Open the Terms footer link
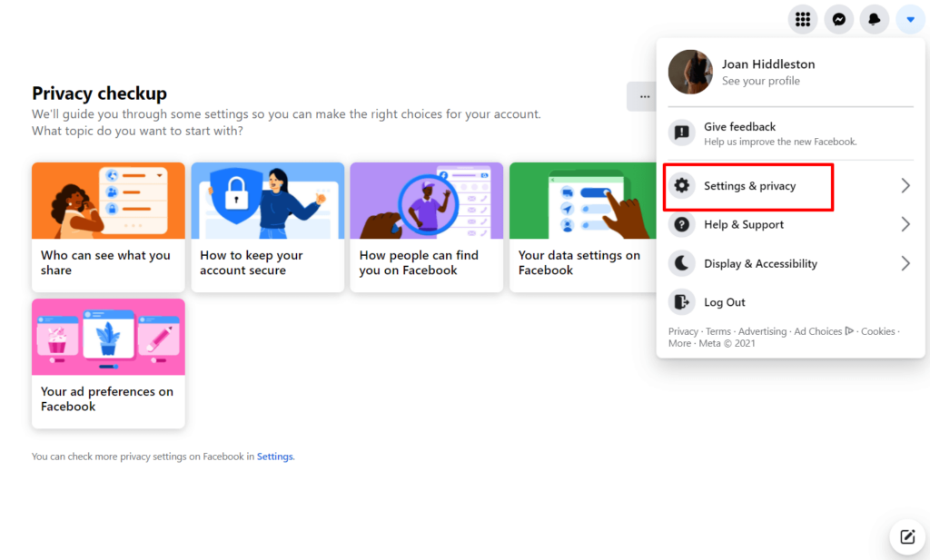930x560 pixels. tap(718, 331)
